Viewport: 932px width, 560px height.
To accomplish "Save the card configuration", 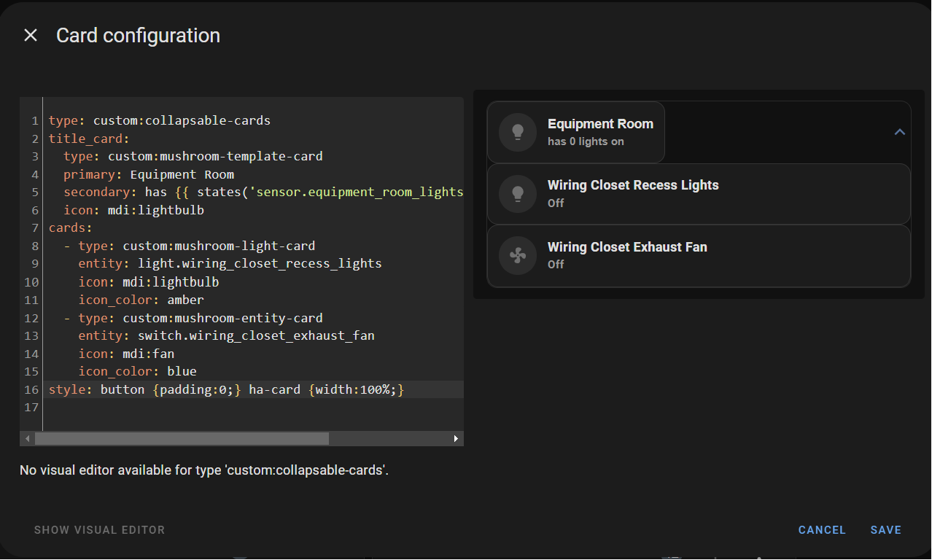I will pyautogui.click(x=885, y=530).
